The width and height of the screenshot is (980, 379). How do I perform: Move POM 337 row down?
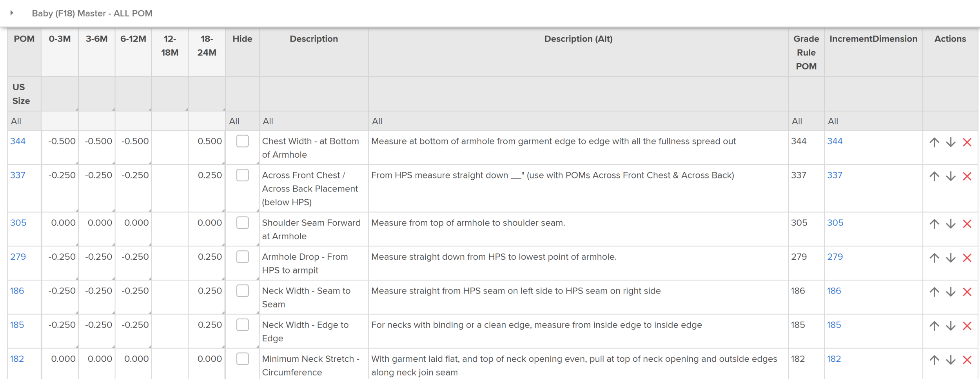(x=951, y=177)
